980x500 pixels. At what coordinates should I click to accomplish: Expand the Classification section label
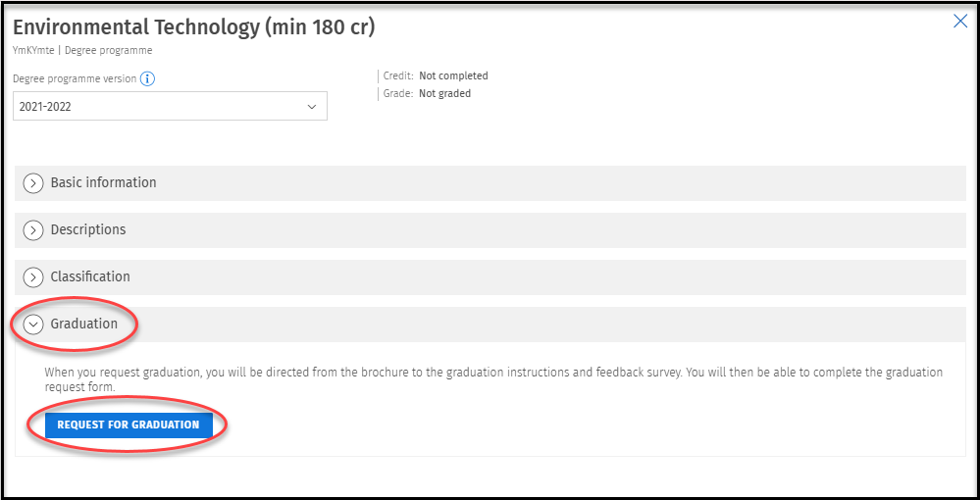(90, 276)
